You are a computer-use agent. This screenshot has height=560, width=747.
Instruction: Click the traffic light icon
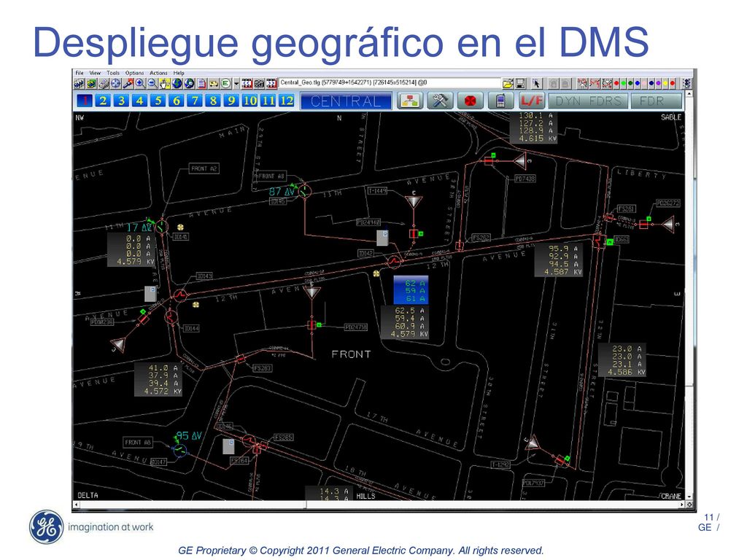[687, 84]
